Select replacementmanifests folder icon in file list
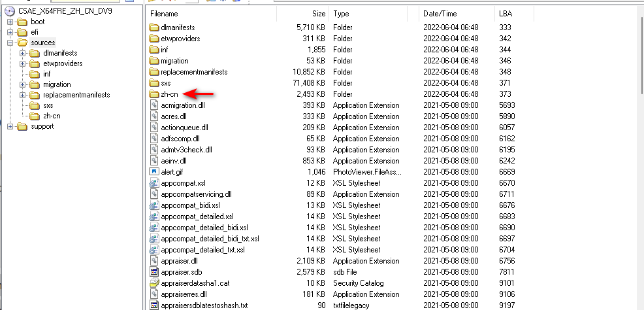The width and height of the screenshot is (644, 310). pyautogui.click(x=154, y=72)
